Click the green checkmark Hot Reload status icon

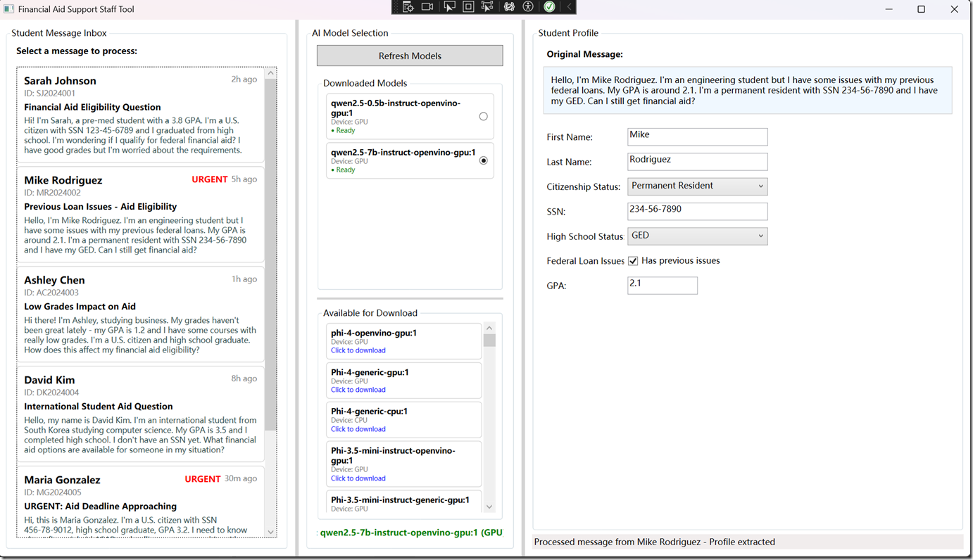pyautogui.click(x=549, y=7)
